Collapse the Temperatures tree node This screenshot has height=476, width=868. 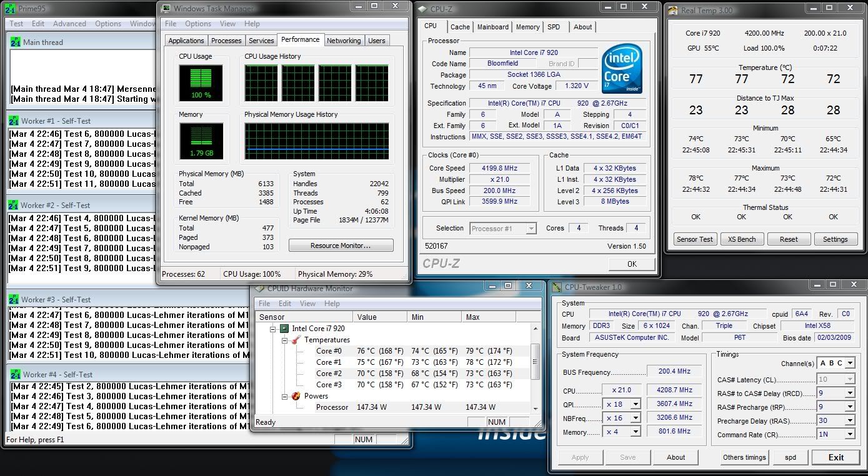click(284, 340)
